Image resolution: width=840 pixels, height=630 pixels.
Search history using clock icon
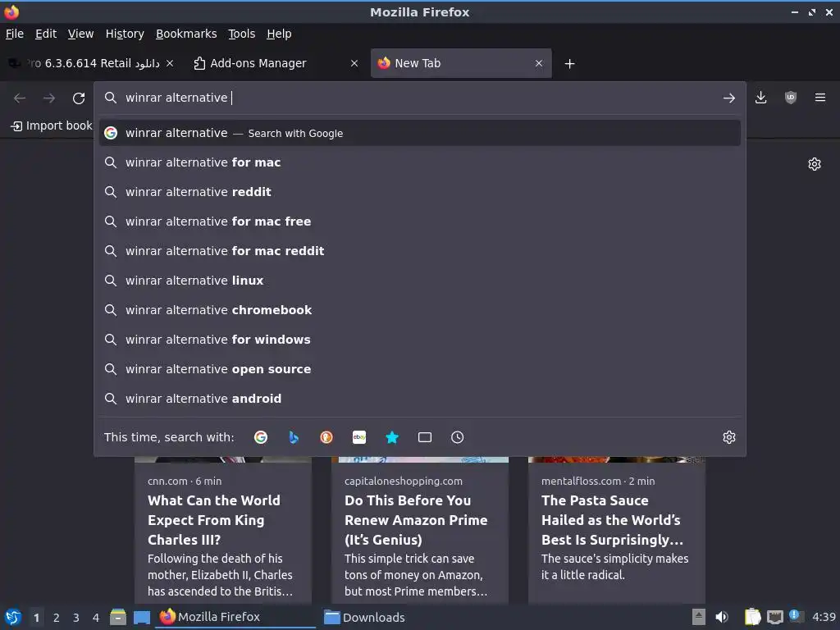(x=457, y=437)
